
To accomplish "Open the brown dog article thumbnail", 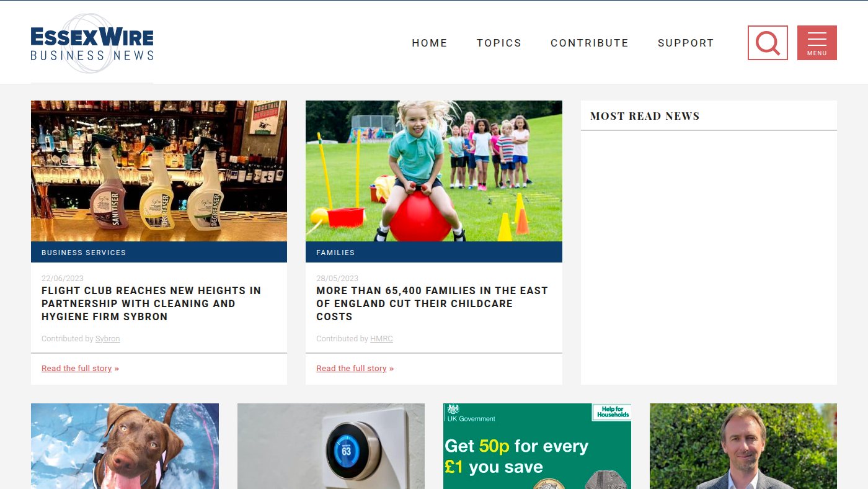I will [125, 446].
